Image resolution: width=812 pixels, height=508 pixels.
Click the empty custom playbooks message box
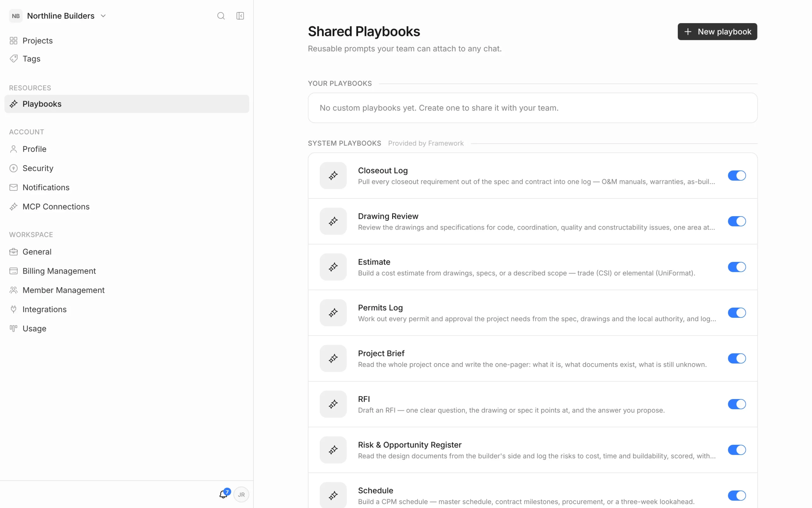[533, 108]
